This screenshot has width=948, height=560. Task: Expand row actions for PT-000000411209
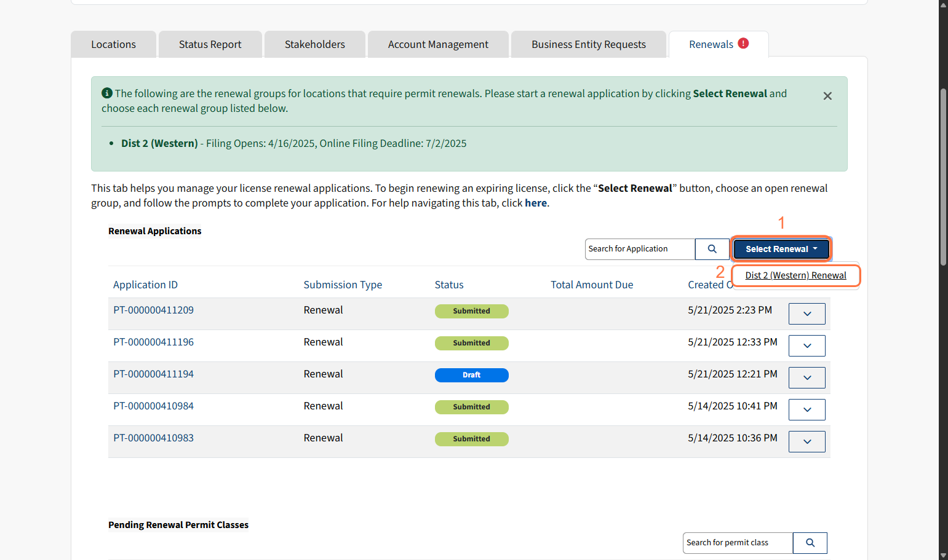pos(807,314)
